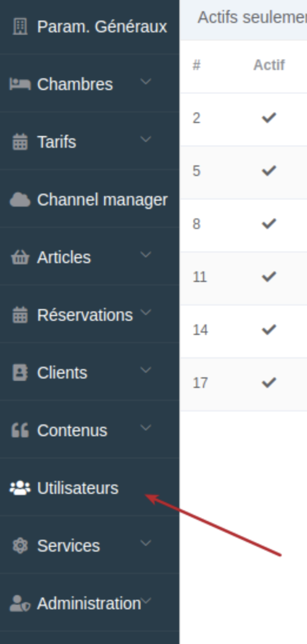The width and height of the screenshot is (307, 644).
Task: Toggle the Actif checkmark in row 2
Action: click(x=269, y=118)
